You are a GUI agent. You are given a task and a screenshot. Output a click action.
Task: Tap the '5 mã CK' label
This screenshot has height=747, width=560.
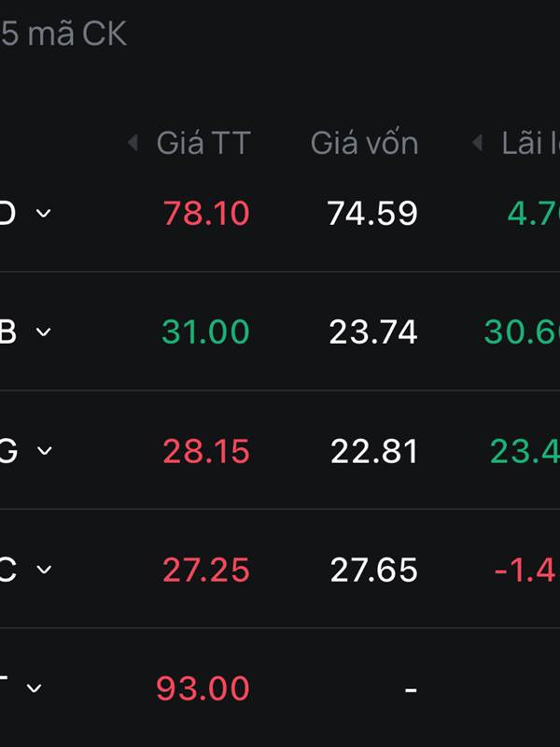pos(63,35)
